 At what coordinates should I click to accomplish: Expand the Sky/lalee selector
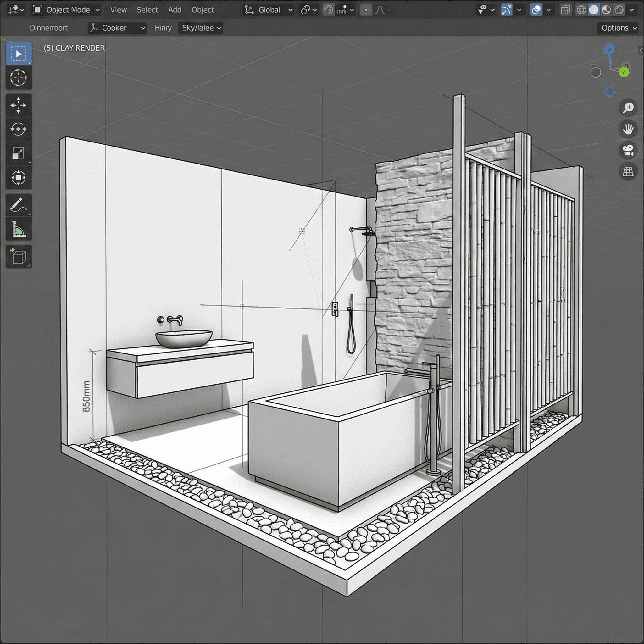coord(200,28)
